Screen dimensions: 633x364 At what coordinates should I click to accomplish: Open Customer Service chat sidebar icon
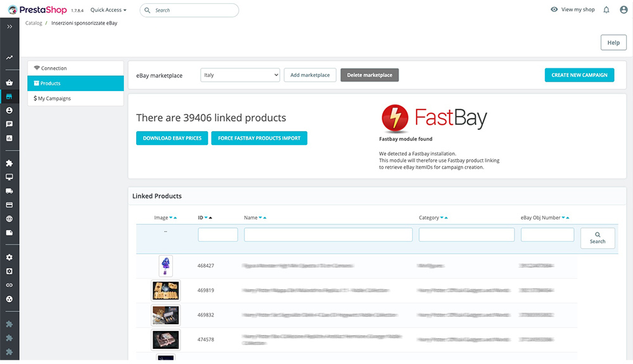pos(9,124)
